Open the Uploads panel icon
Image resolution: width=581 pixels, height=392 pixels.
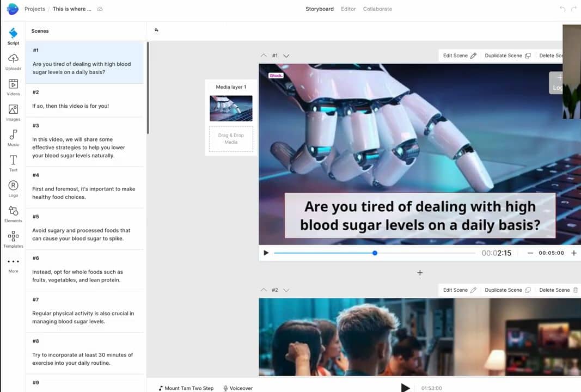pos(13,59)
